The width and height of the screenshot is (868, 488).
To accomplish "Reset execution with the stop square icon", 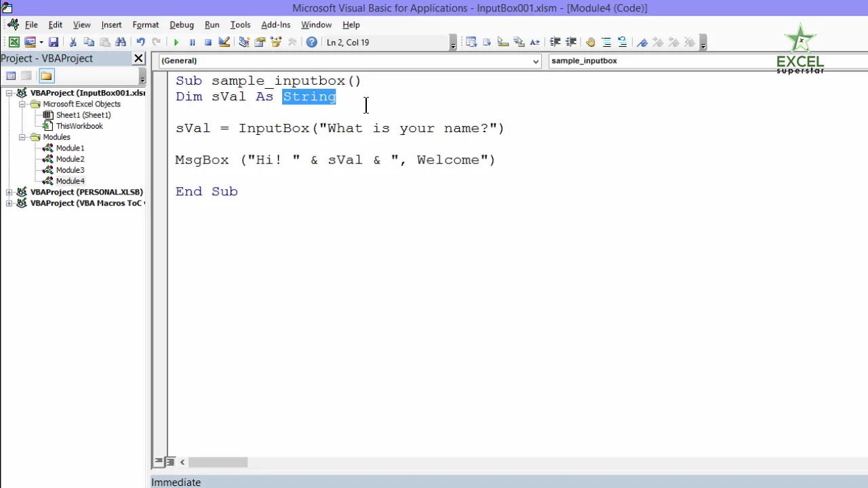I will click(208, 42).
